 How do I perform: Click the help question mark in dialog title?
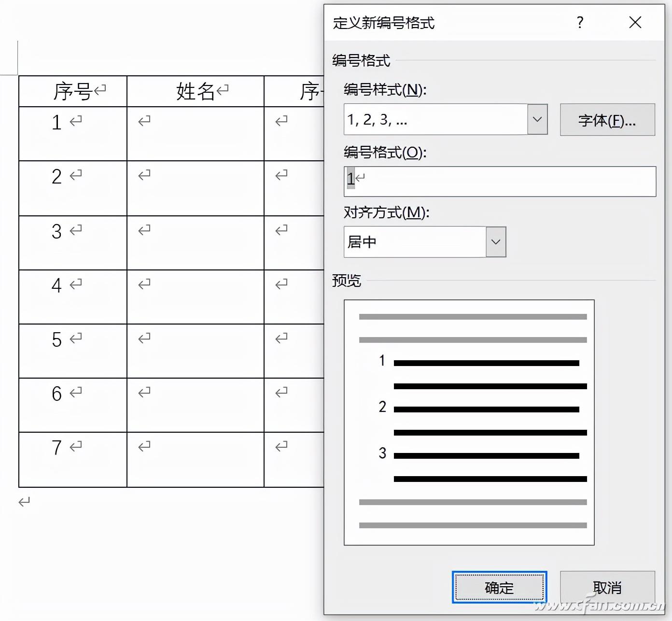tap(580, 22)
